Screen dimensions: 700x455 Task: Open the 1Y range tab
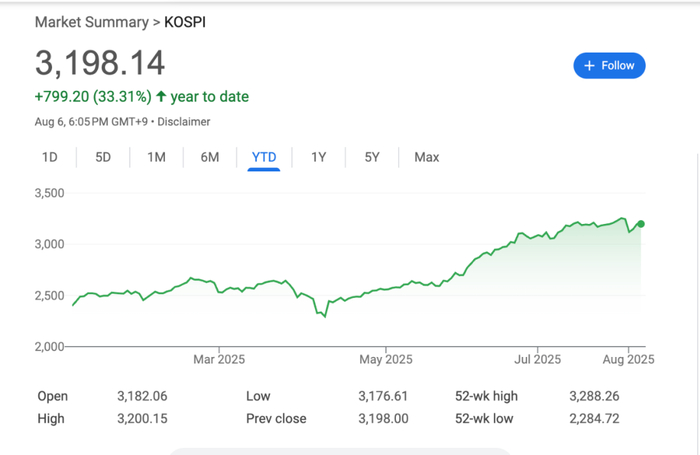tap(318, 157)
